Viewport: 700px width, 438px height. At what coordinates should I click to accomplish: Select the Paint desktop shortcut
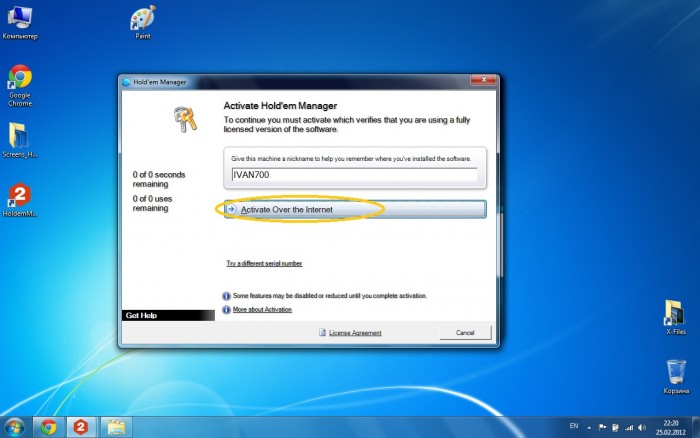pos(143,22)
